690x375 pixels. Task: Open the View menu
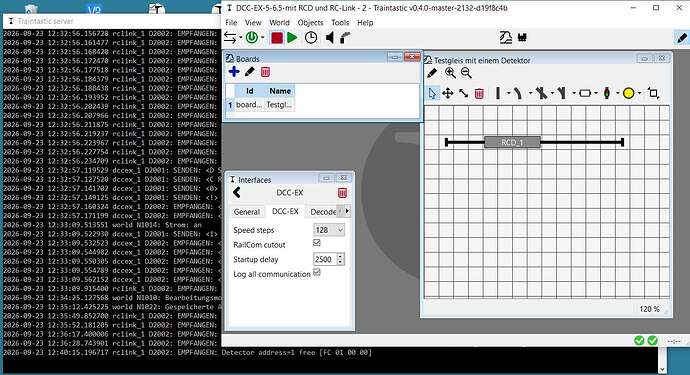coord(253,22)
